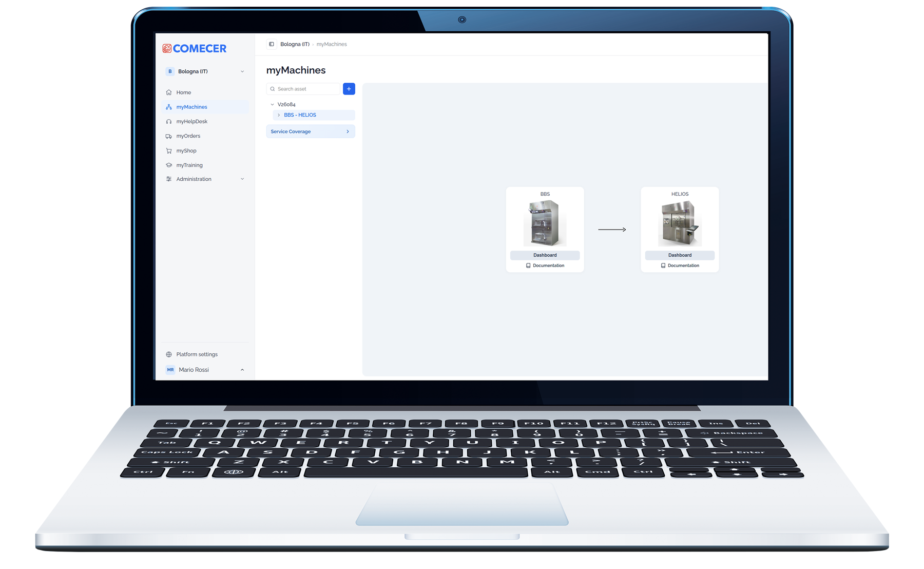Open the Service Coverage chevron

click(348, 131)
